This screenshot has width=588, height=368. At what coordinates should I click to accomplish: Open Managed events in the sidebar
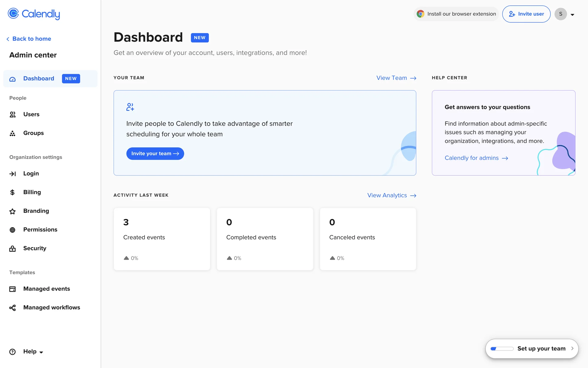click(47, 289)
